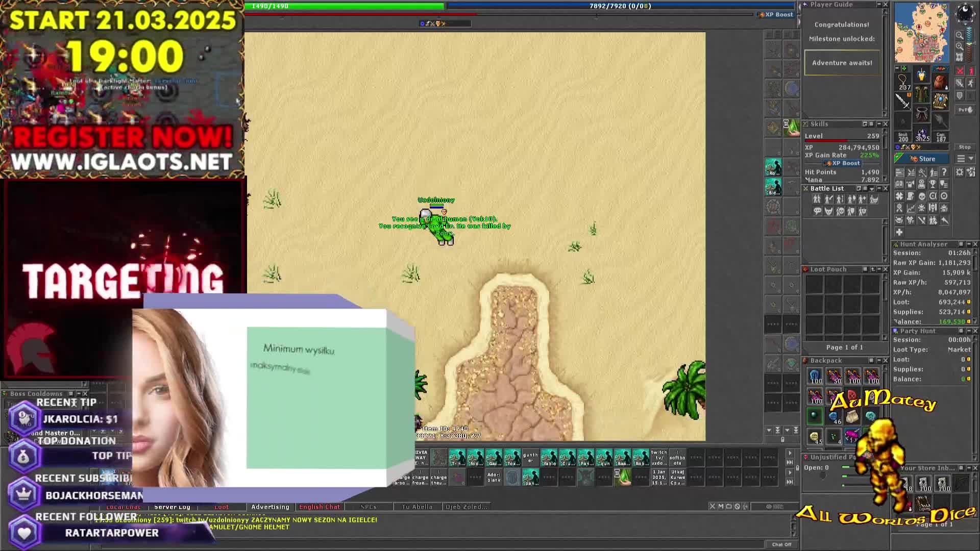Click the backpack equipment slot

(940, 82)
